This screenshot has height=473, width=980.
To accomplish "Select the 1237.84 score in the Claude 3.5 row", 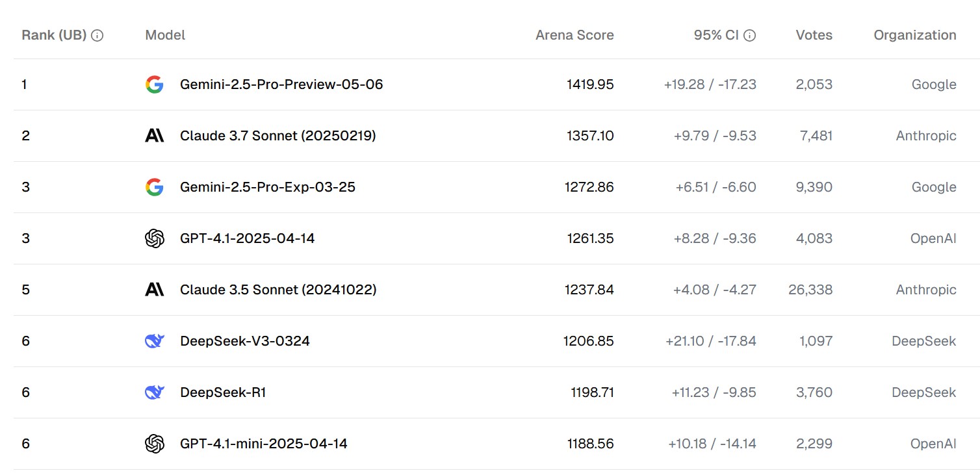I will (589, 290).
